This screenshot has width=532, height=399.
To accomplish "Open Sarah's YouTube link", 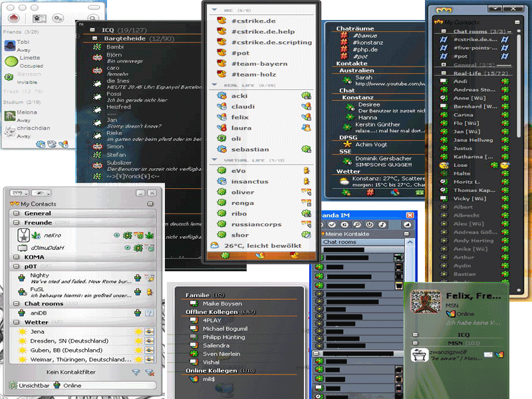I will (x=390, y=84).
